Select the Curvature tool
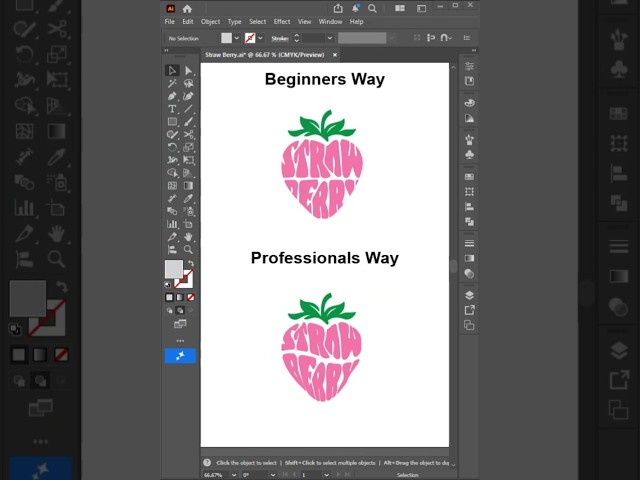The height and width of the screenshot is (480, 640). (188, 96)
